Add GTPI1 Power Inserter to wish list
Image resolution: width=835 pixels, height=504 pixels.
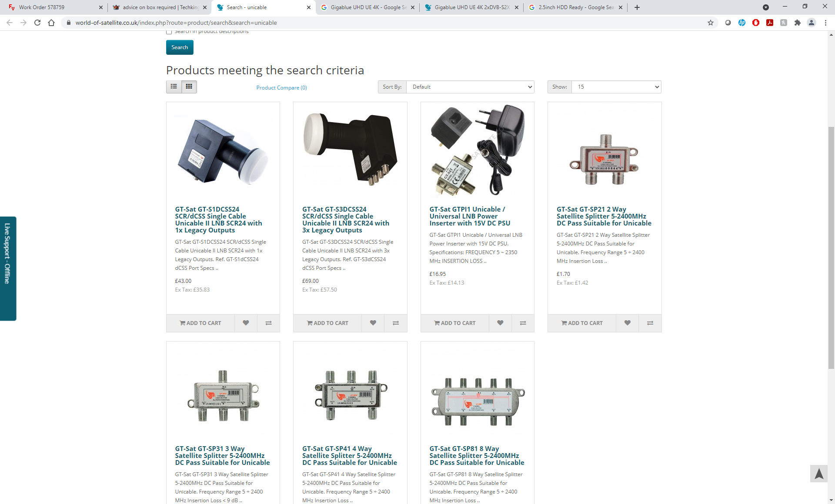tap(500, 323)
